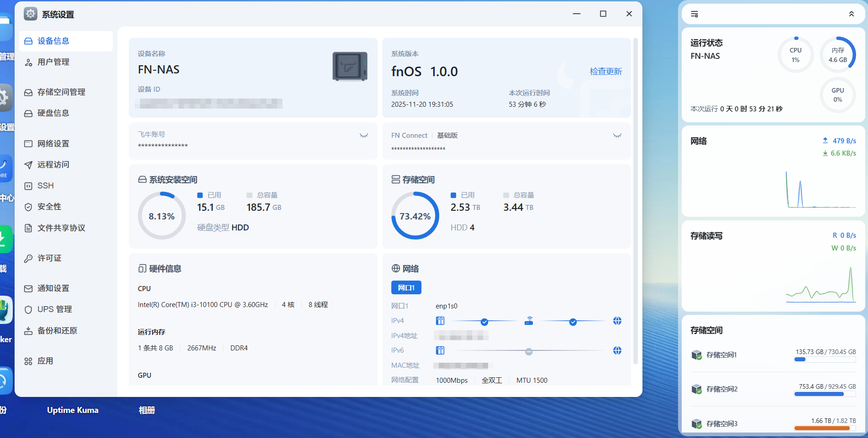868x438 pixels.
Task: Click the 存储空间1 usage bar
Action: pos(825,360)
